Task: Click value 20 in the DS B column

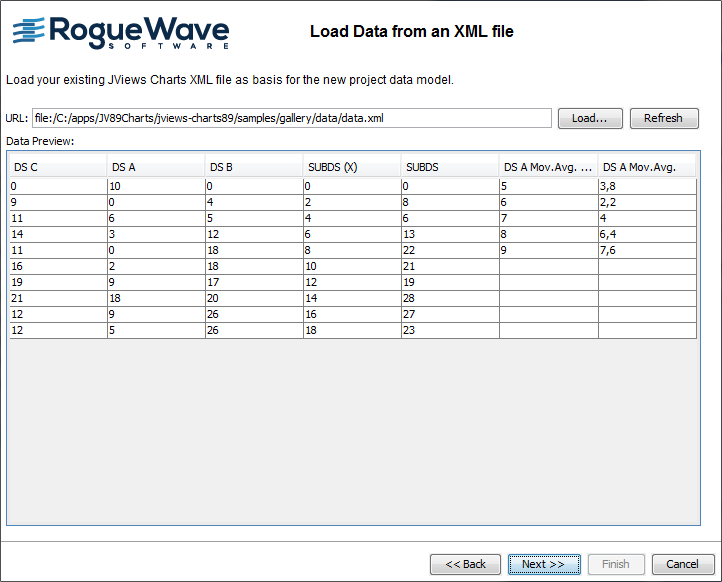Action: [254, 298]
